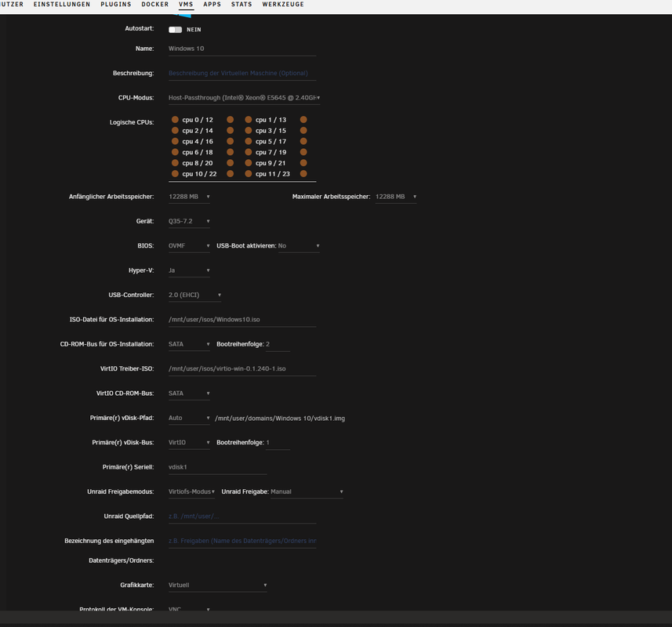Open Anfänglicher Arbeitsspeicher dropdown

click(x=189, y=197)
